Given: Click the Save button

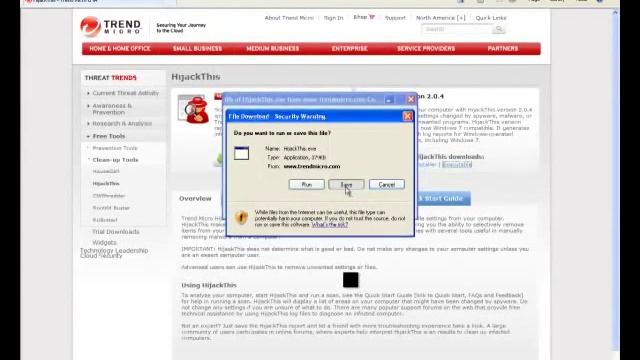Looking at the screenshot, I should [346, 184].
